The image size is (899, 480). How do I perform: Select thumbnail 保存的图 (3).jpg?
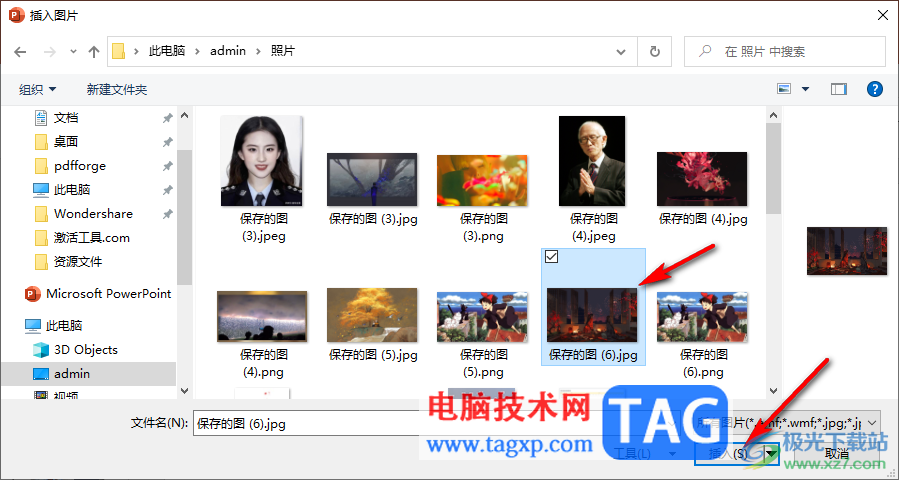tap(372, 179)
